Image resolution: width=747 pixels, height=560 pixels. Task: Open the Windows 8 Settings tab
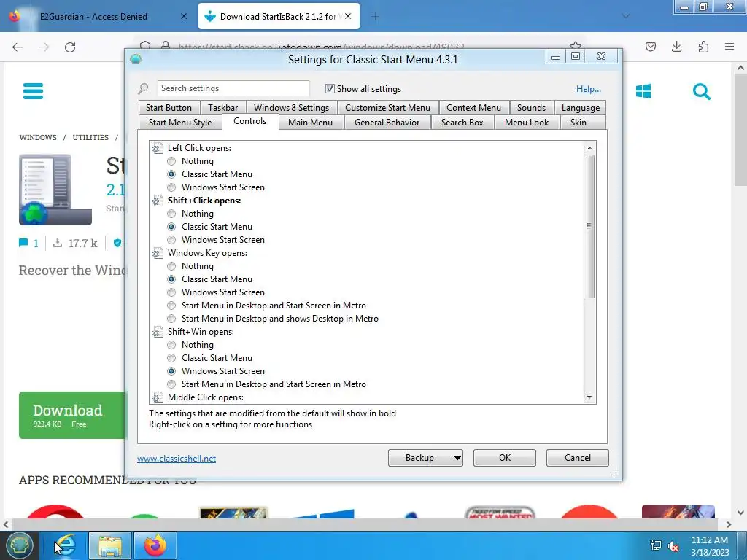pos(291,108)
